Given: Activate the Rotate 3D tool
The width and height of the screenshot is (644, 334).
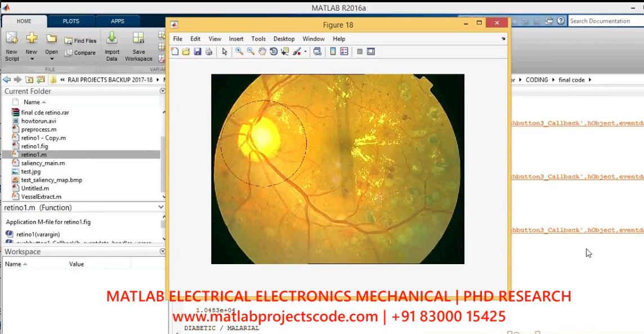Looking at the screenshot, I should pyautogui.click(x=274, y=51).
